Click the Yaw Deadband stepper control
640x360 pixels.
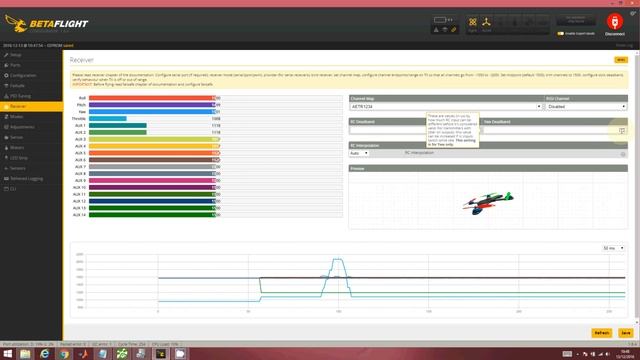point(622,131)
